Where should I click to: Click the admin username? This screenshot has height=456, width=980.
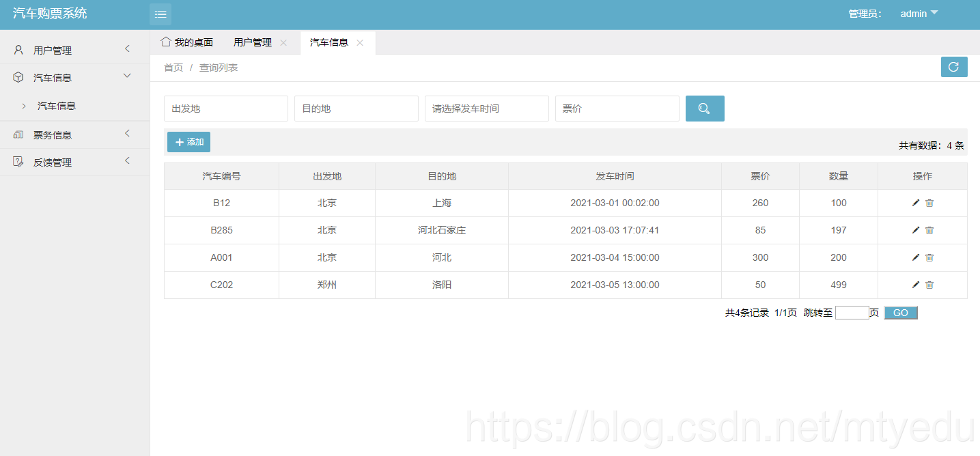[x=914, y=14]
